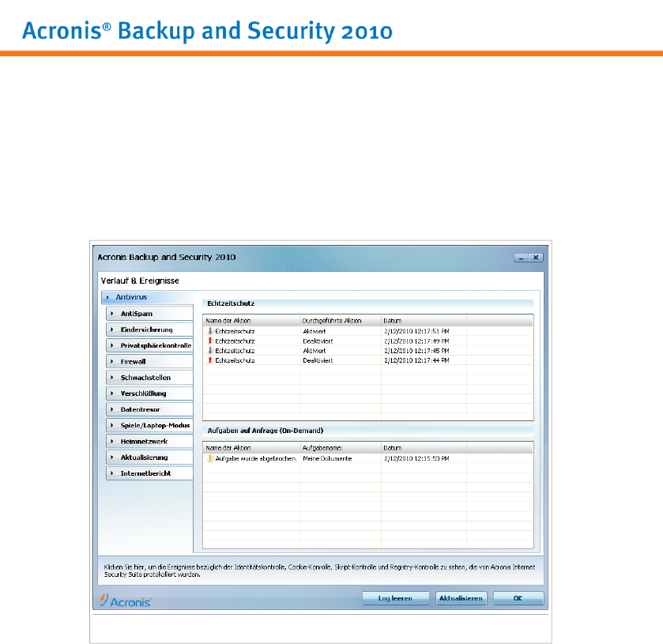Viewport: 663px width, 644px height.
Task: Click Aufgaben auf Anfrage (On-Demand) heading
Action: (x=265, y=431)
